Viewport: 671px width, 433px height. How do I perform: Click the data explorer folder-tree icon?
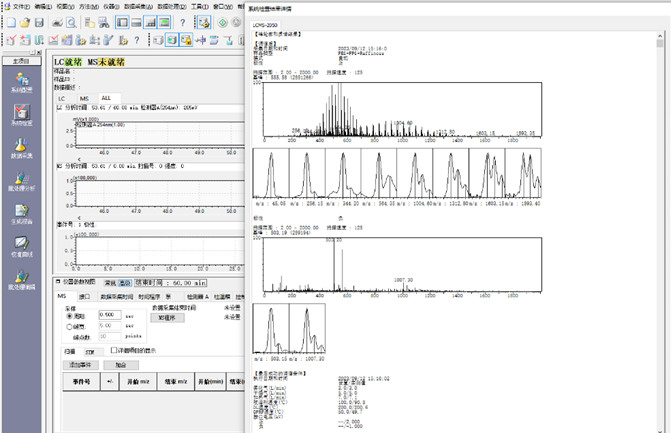click(90, 22)
